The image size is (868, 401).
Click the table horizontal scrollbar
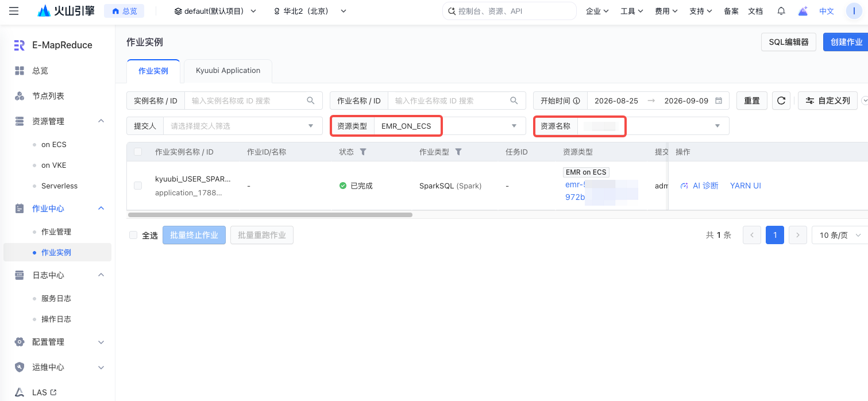(270, 215)
